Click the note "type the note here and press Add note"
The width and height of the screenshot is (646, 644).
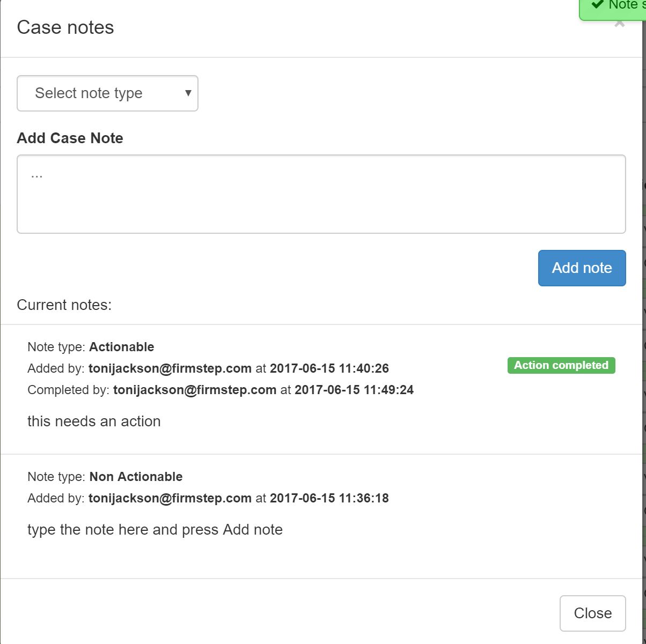click(155, 530)
